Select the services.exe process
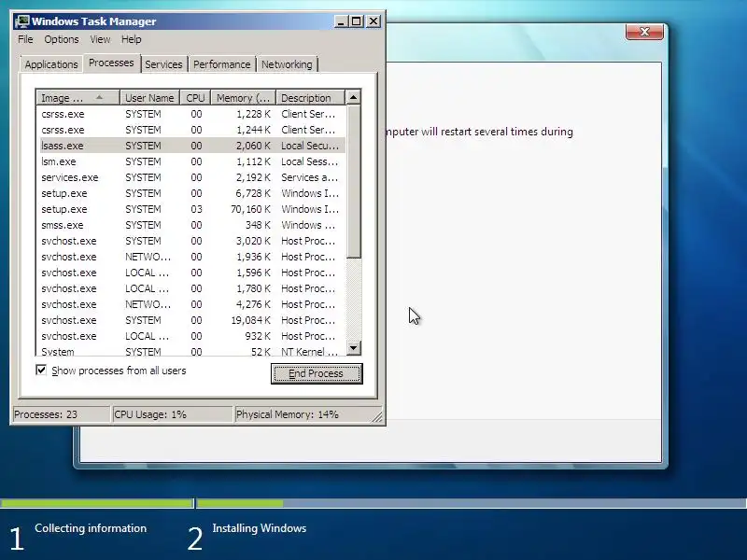Image resolution: width=747 pixels, height=560 pixels. pos(191,177)
